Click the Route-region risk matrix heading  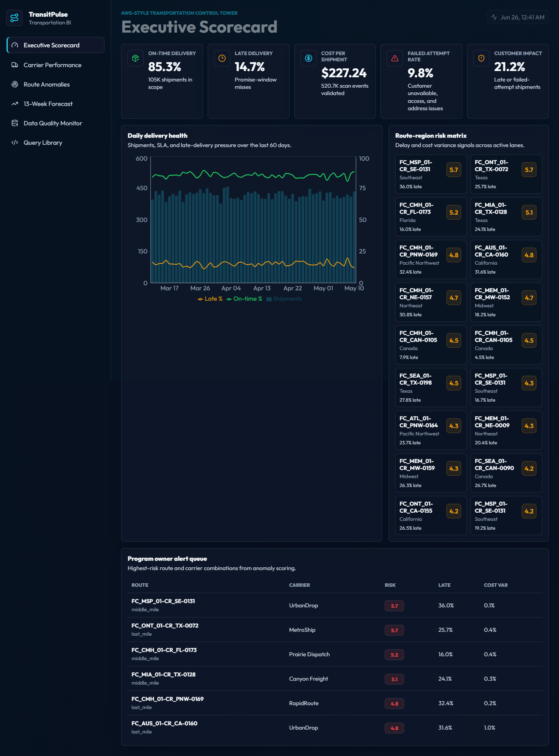[431, 135]
